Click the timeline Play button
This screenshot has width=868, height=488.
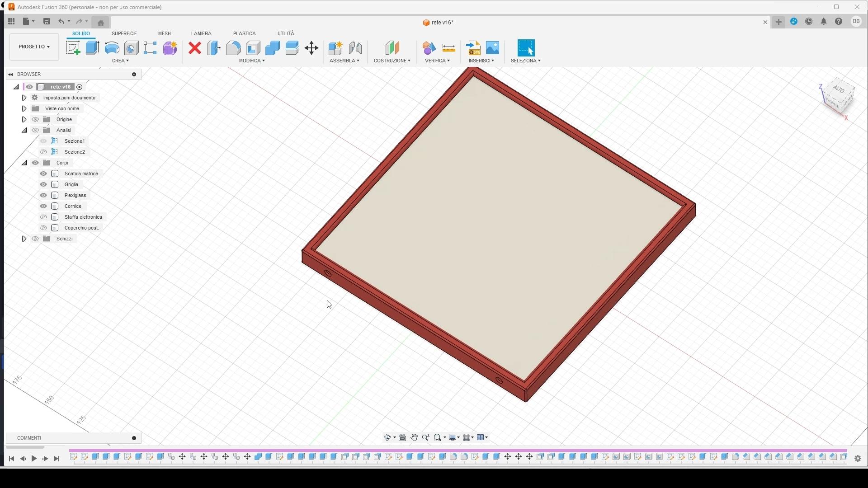(x=34, y=459)
